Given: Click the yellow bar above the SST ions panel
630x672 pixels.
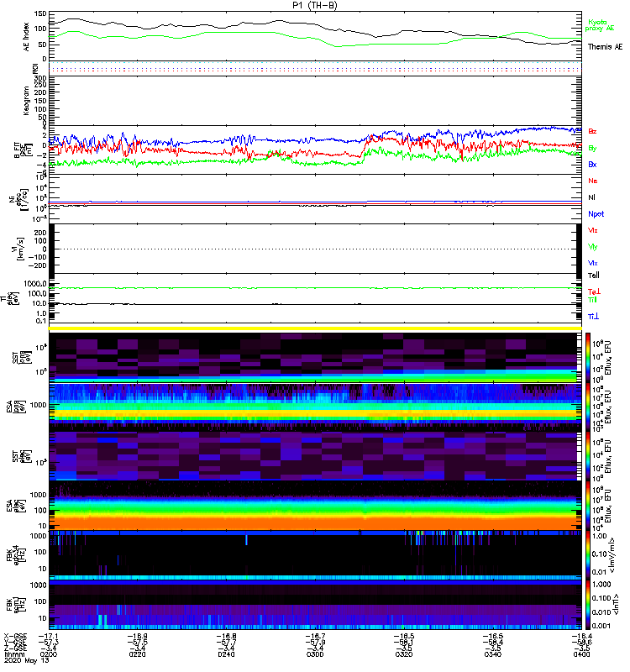Looking at the screenshot, I should [315, 328].
